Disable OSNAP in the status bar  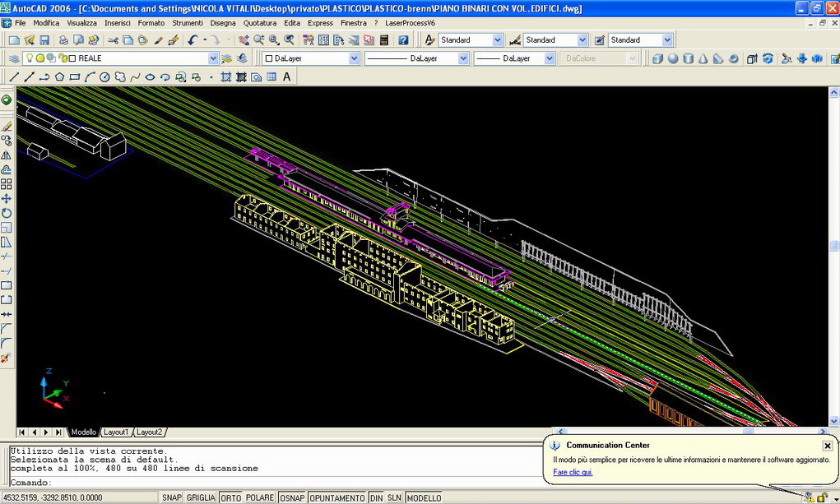click(x=291, y=497)
